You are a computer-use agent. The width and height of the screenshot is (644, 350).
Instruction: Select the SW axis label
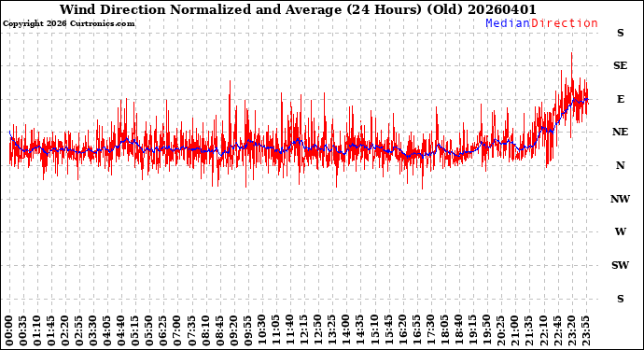click(620, 265)
